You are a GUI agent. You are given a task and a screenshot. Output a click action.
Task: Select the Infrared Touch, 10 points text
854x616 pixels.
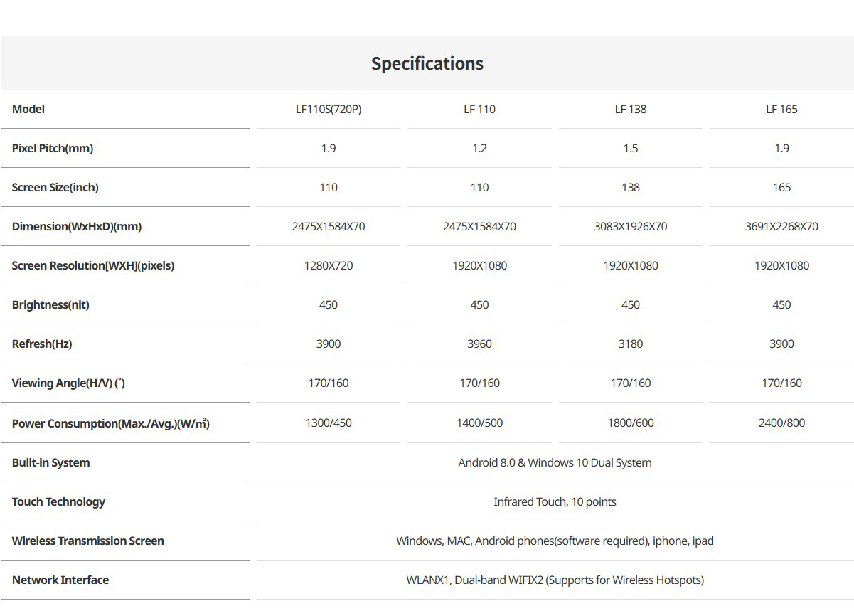point(555,501)
